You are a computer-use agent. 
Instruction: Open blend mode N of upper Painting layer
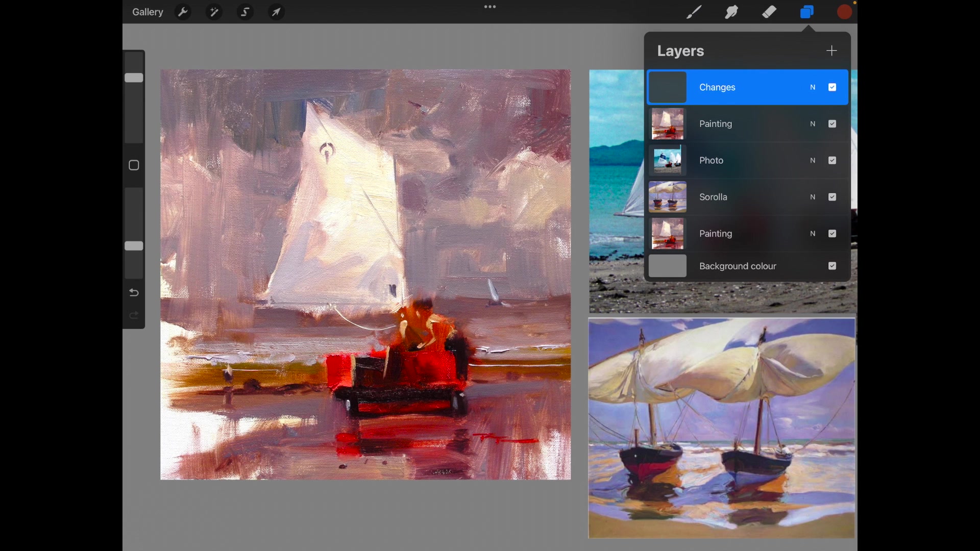coord(813,124)
